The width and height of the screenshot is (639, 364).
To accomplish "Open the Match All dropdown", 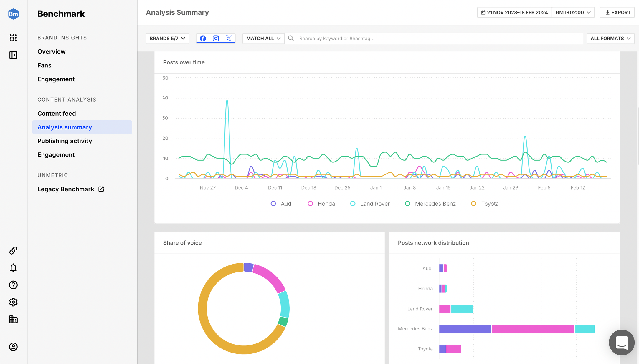I will pyautogui.click(x=263, y=39).
